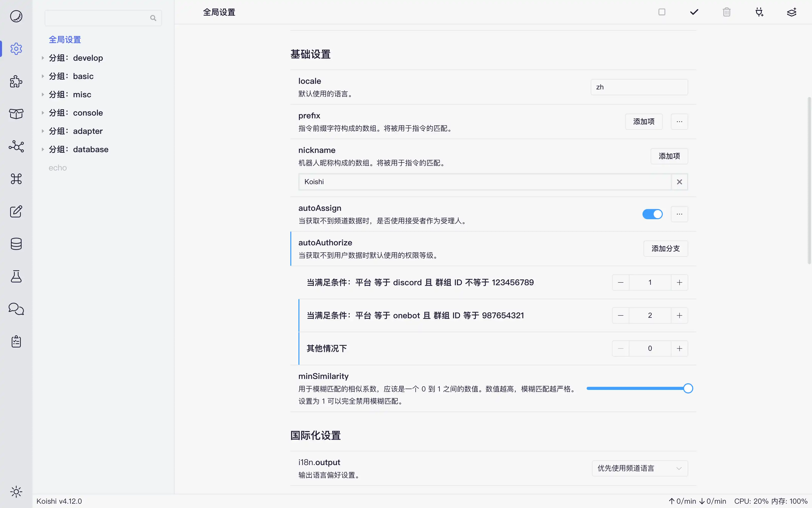Click the search magnifier icon
This screenshot has width=812, height=508.
coord(153,18)
